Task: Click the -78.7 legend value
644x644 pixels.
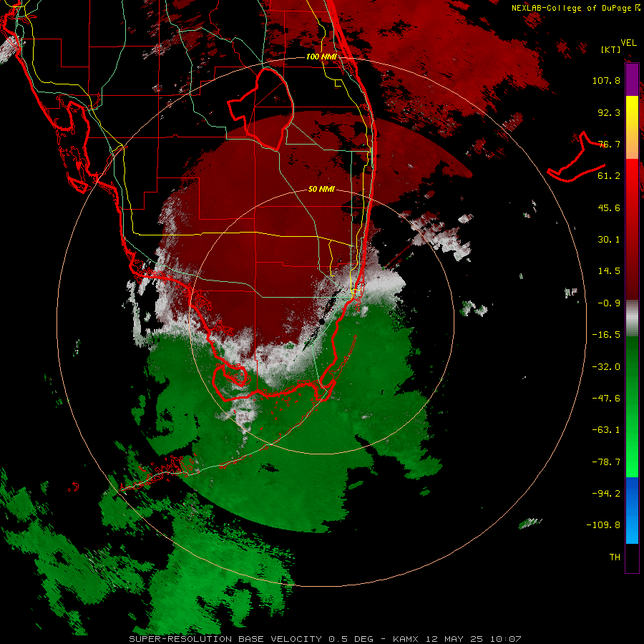Action: [606, 462]
